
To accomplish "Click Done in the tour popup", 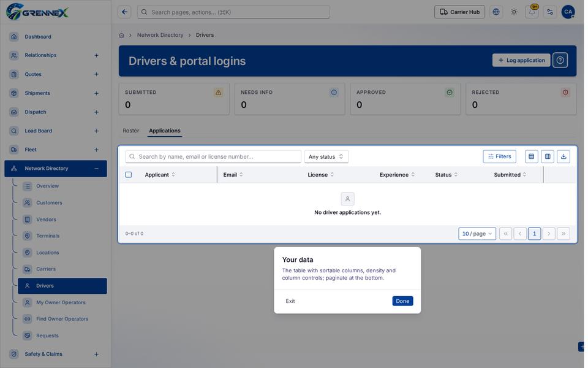I will (x=402, y=301).
